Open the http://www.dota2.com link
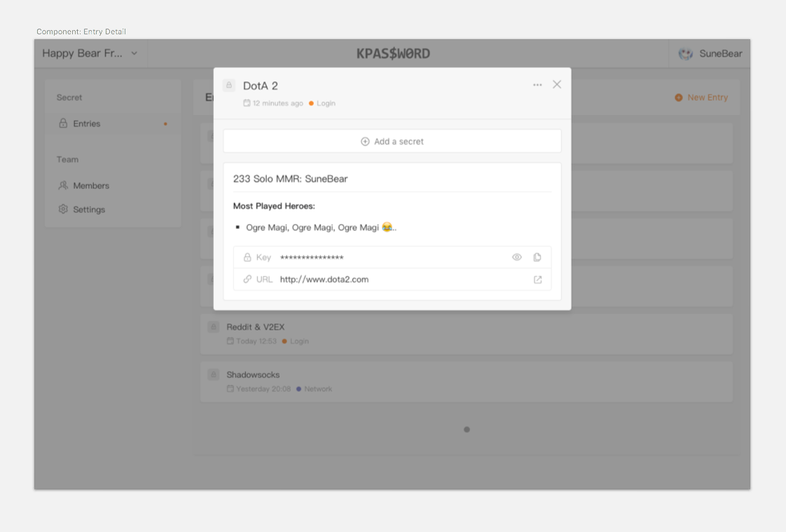 324,279
